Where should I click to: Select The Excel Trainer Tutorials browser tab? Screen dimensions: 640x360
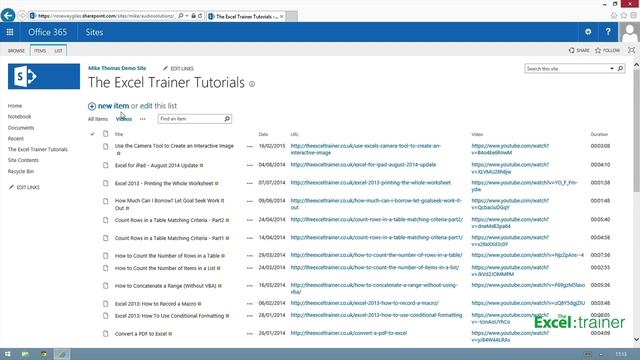[x=246, y=16]
